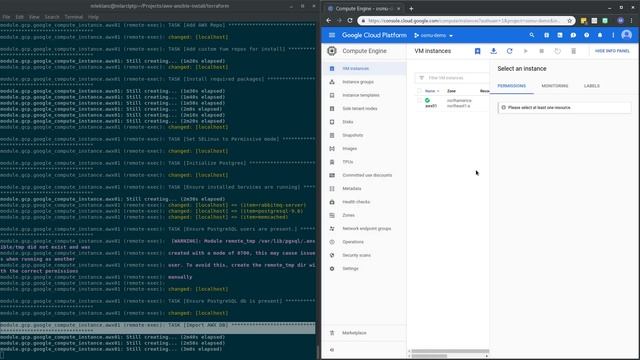Open Instance groups in sidebar

358,82
